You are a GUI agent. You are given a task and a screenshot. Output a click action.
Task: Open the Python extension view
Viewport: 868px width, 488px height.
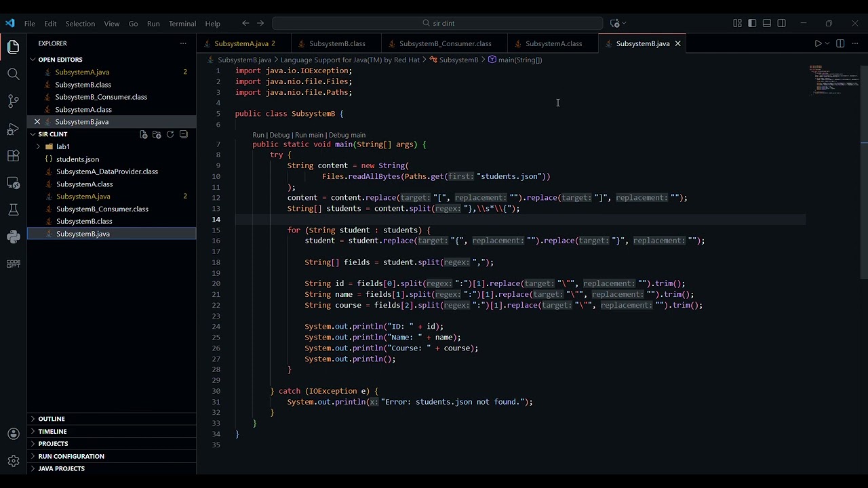point(13,237)
